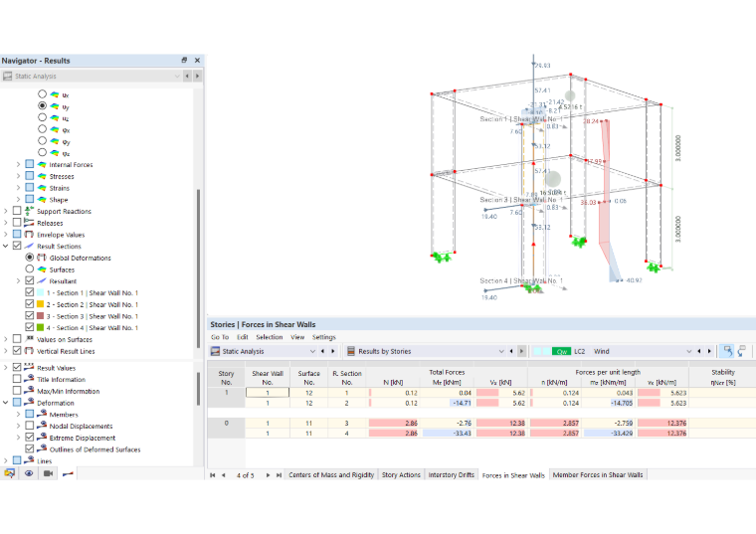
Task: Open the Settings menu
Action: [x=323, y=337]
